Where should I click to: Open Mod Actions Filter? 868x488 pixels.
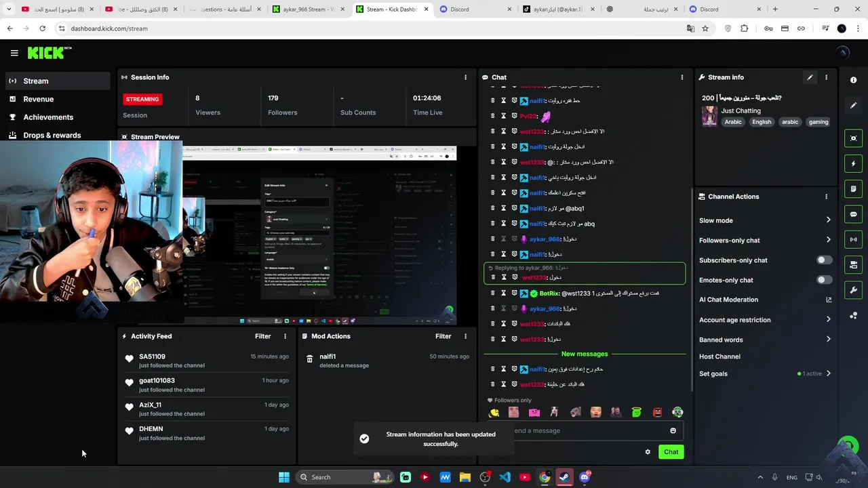[443, 336]
